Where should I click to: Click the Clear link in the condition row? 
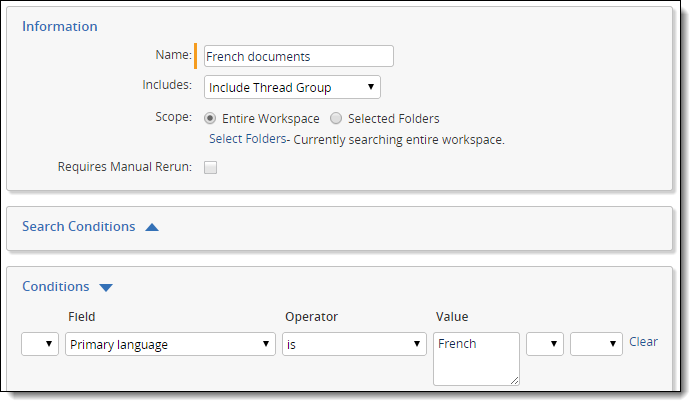(643, 342)
